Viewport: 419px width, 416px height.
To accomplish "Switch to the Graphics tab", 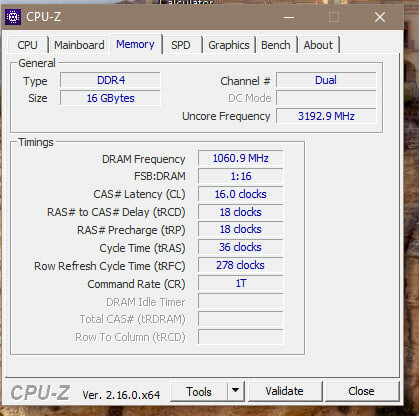I will (x=229, y=45).
